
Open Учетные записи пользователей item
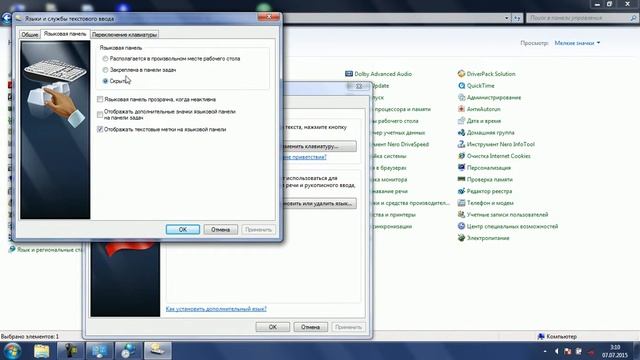click(503, 214)
